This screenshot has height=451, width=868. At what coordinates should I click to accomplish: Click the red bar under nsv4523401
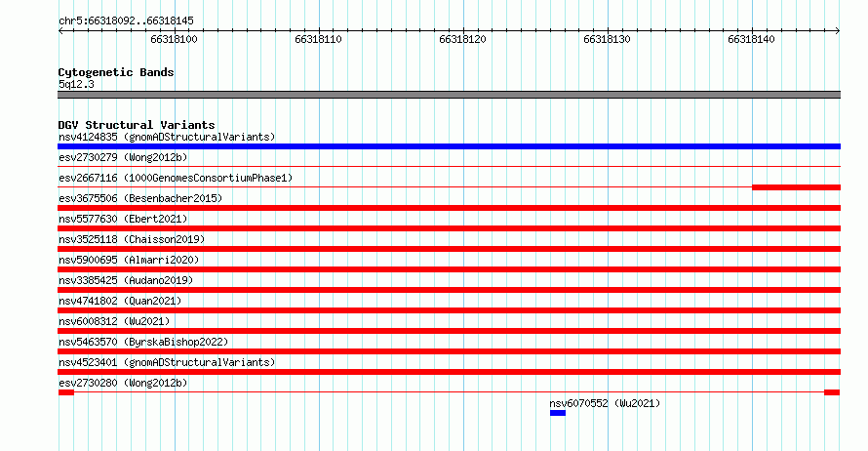[x=449, y=372]
